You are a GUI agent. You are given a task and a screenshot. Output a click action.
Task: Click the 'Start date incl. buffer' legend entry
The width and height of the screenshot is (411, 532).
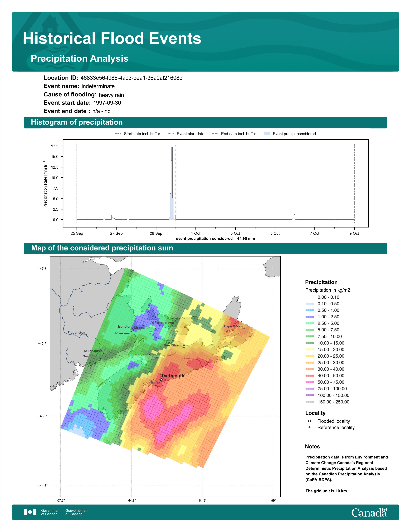(x=138, y=134)
